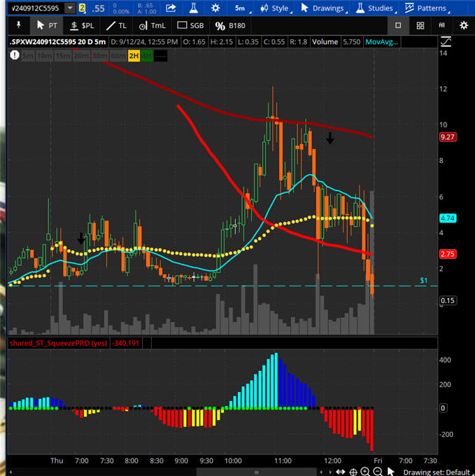The image size is (475, 476).
Task: Open the 5m timeframe dropdown
Action: click(x=241, y=8)
